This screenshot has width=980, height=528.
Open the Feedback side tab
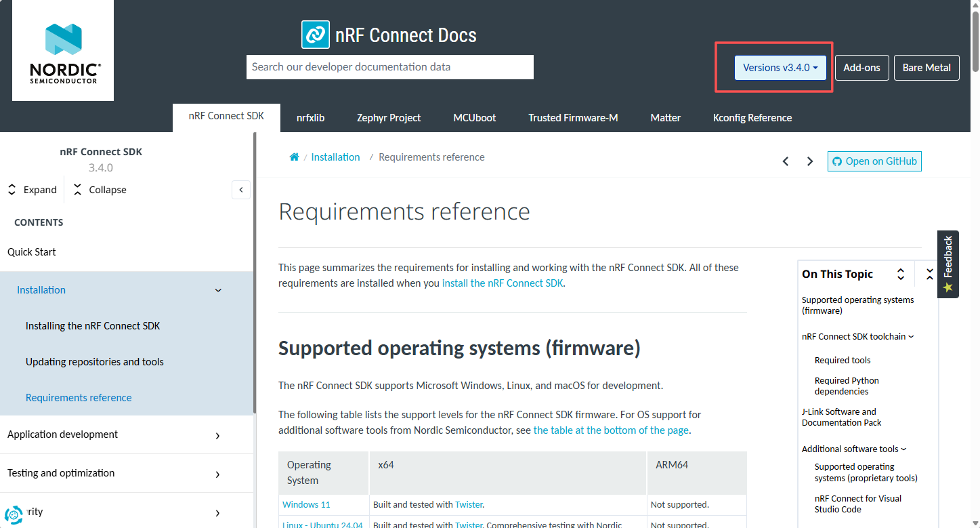pos(947,264)
